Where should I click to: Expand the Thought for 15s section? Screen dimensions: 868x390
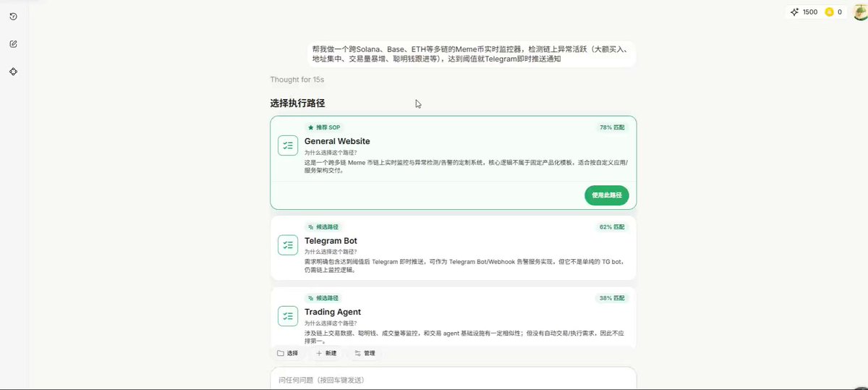click(x=297, y=80)
